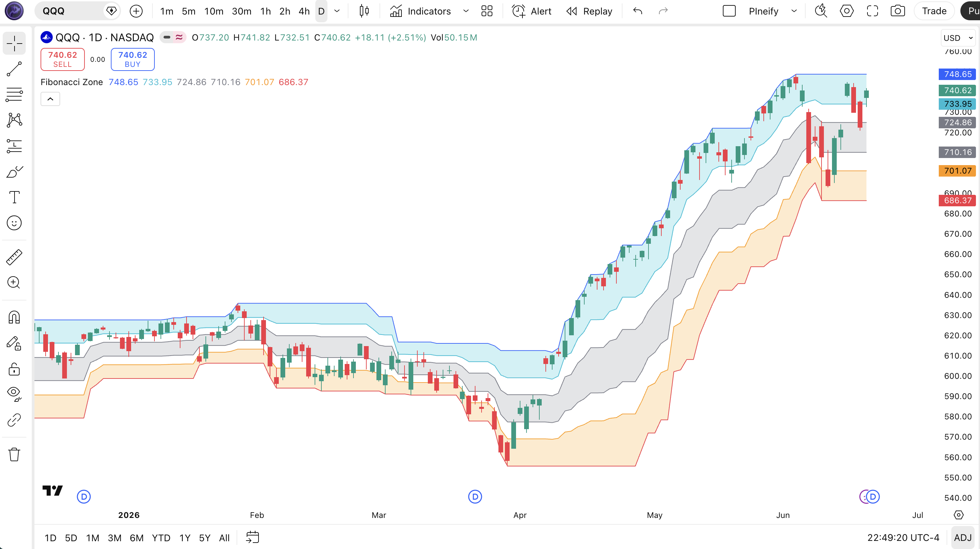Click the trash remove objects icon
The image size is (980, 549).
click(14, 454)
